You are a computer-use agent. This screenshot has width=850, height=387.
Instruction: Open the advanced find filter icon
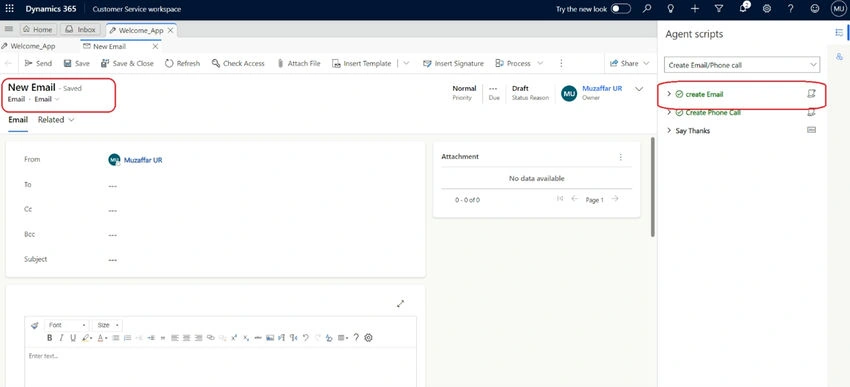coord(719,9)
